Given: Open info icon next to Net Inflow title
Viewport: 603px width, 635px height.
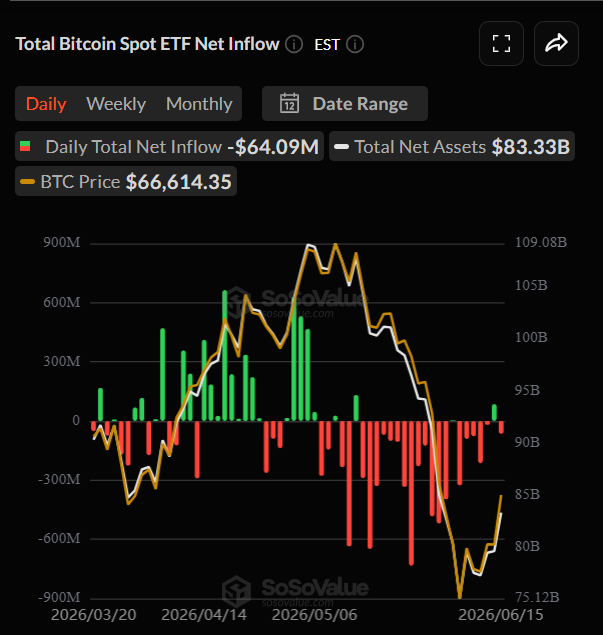Looking at the screenshot, I should pyautogui.click(x=294, y=44).
